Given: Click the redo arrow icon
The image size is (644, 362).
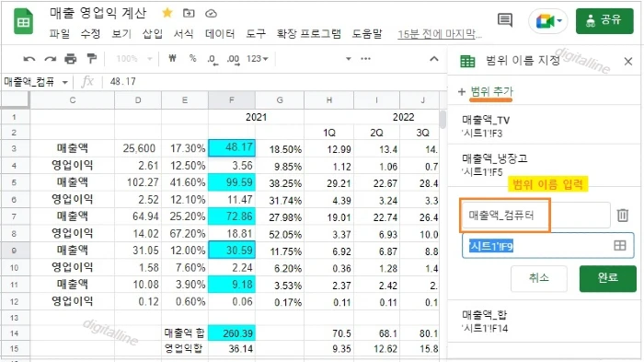Looking at the screenshot, I should tap(50, 59).
